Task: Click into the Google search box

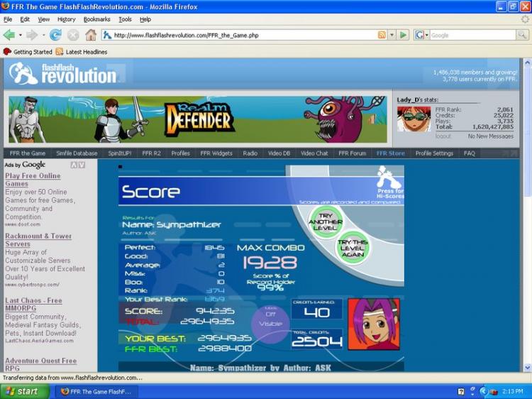Action: tap(472, 35)
